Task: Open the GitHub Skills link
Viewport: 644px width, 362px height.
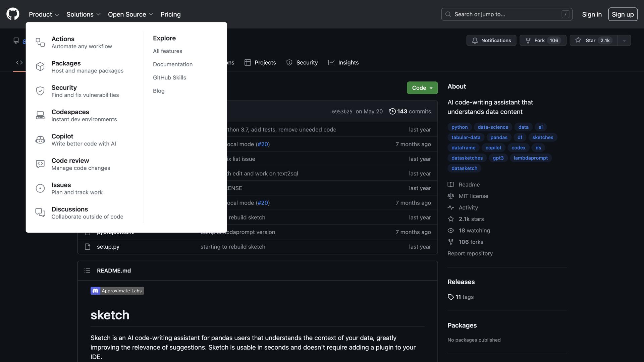Action: tap(169, 77)
